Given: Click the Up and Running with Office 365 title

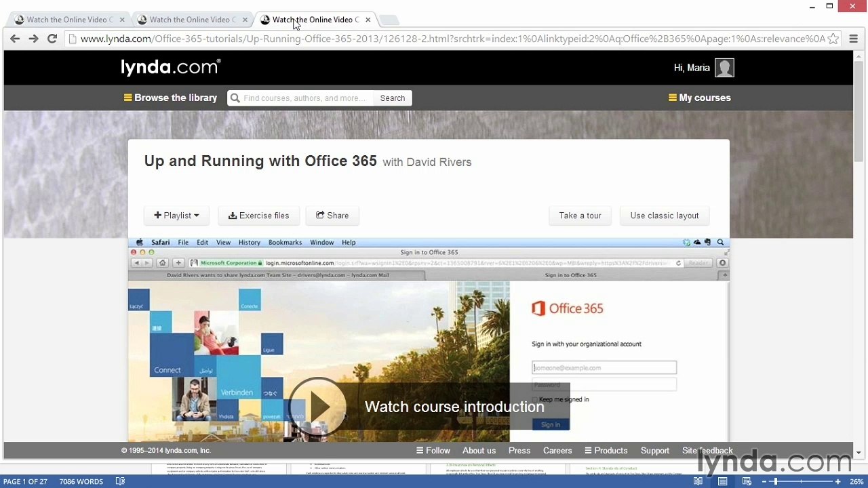Looking at the screenshot, I should 260,161.
